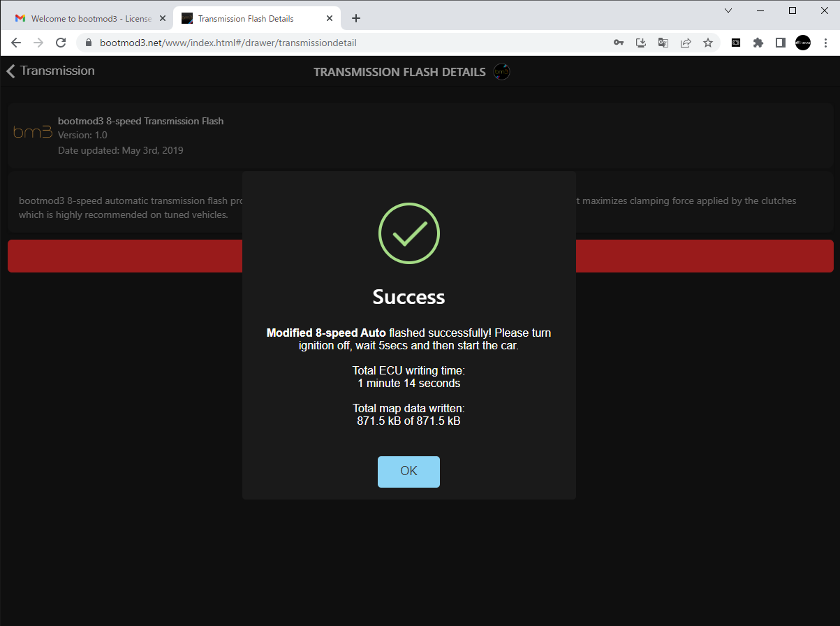
Task: Navigate back in browser history
Action: coord(16,43)
